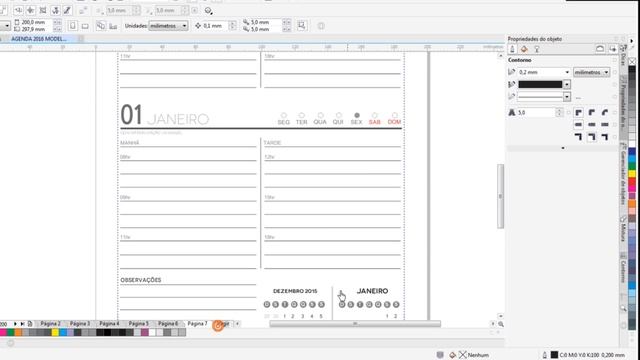
Task: Choose the square line cap
Action: [578, 124]
